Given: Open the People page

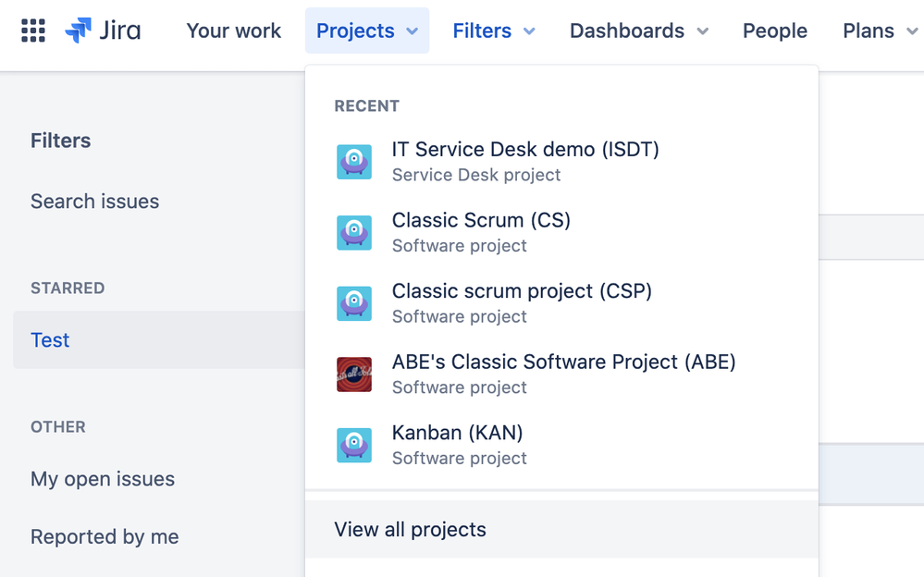Looking at the screenshot, I should point(775,31).
